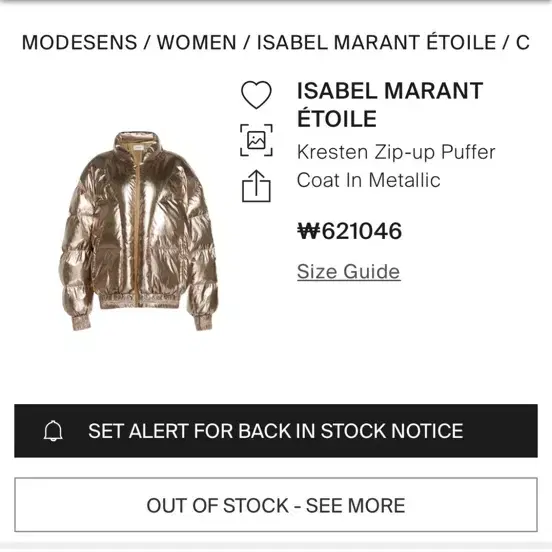Viewport: 552px width, 552px height.
Task: Click the ÉTOILE line of the brand heading
Action: pos(337,117)
